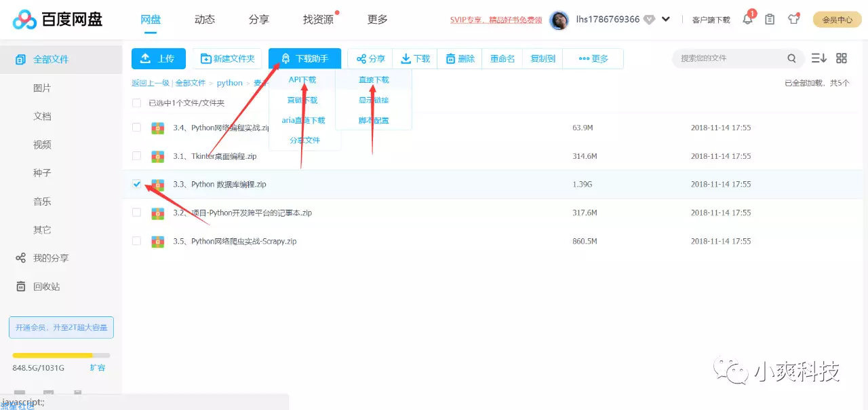This screenshot has height=410, width=868.
Task: Open 音乐 category in sidebar
Action: point(42,202)
